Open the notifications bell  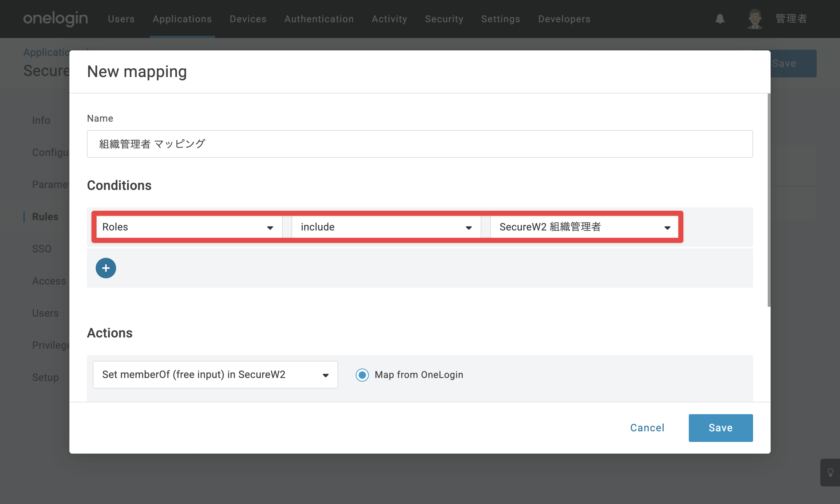coord(720,19)
